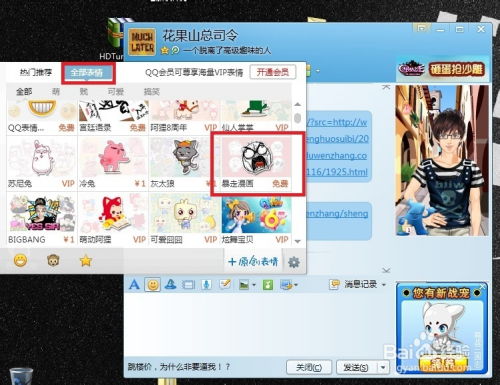The height and width of the screenshot is (385, 500).
Task: Select the QQ表情 free pack
Action: coord(42,117)
